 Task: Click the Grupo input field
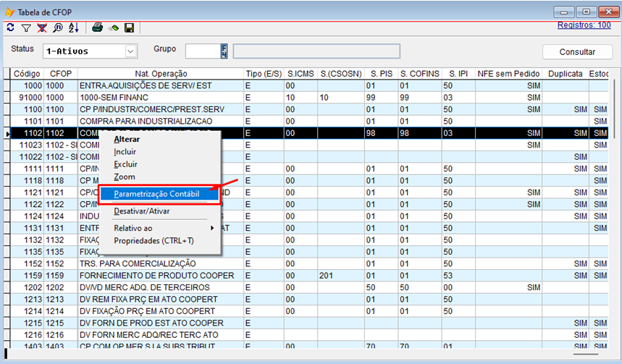click(x=202, y=51)
